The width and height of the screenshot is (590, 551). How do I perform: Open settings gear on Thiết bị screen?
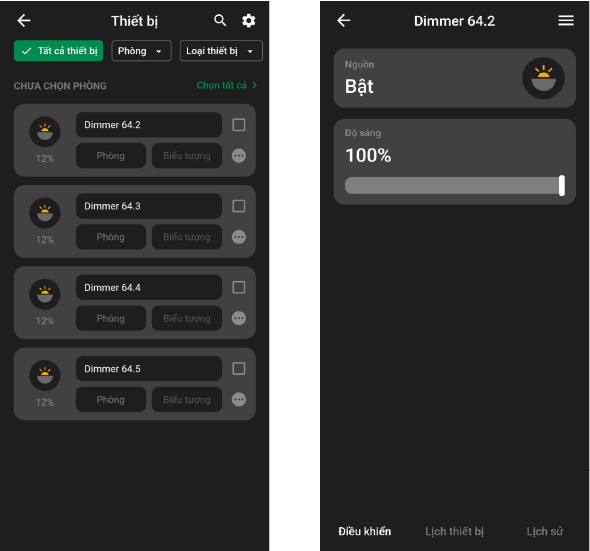248,20
